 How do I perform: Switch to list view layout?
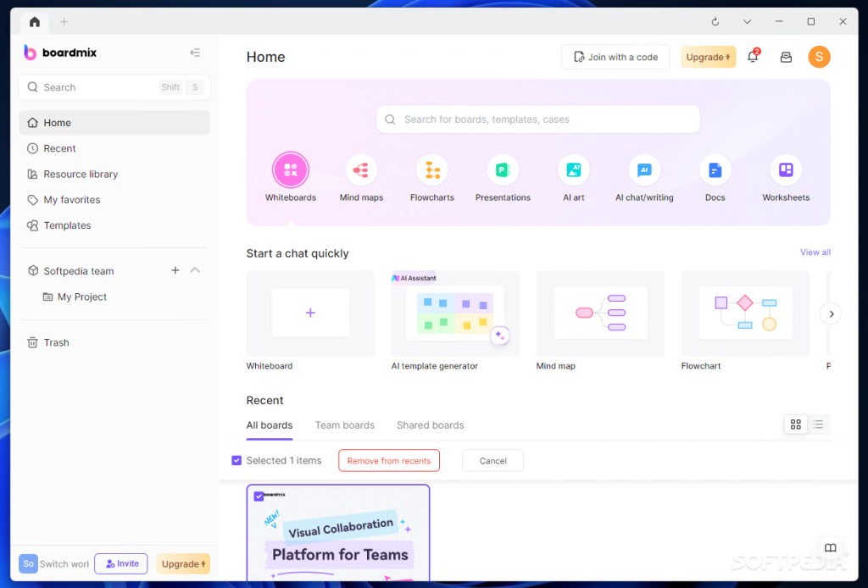tap(818, 424)
